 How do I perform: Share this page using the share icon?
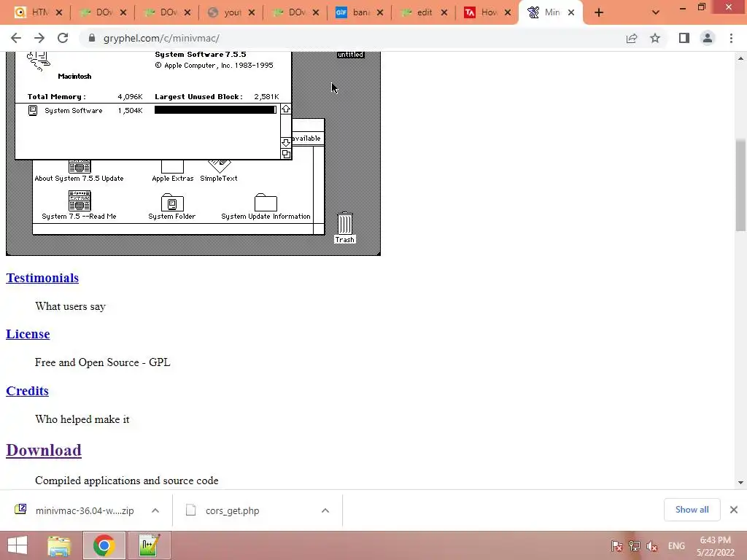(x=632, y=38)
